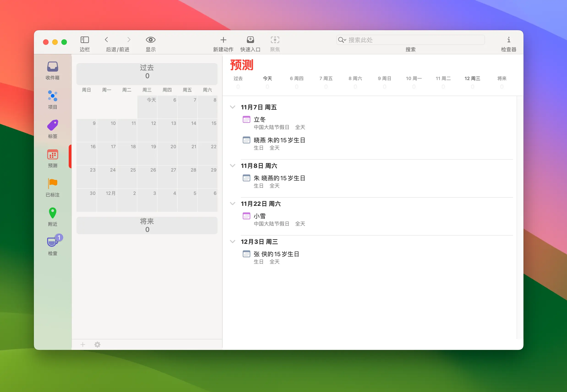Toggle the 显示 eye view options
Viewport: 567px width, 392px height.
coord(150,40)
